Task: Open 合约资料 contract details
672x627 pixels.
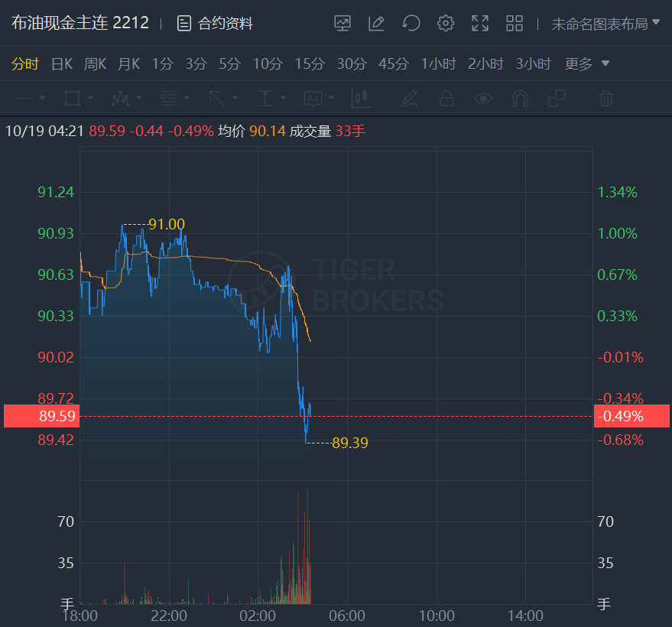Action: coord(215,24)
